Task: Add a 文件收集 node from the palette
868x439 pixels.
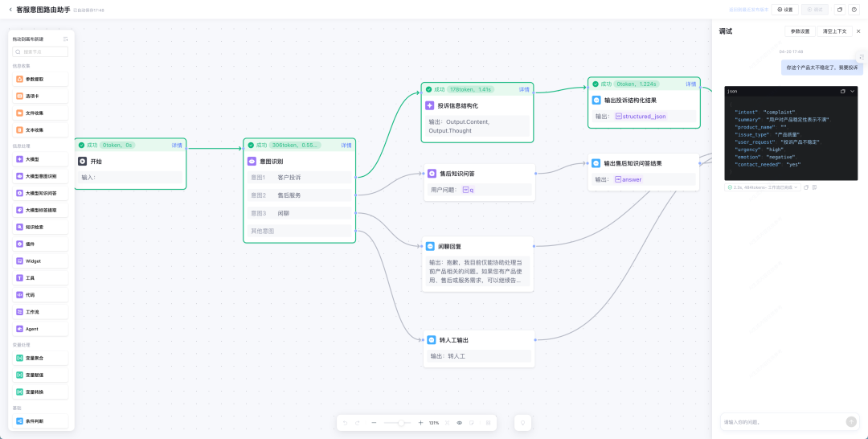Action: tap(40, 113)
